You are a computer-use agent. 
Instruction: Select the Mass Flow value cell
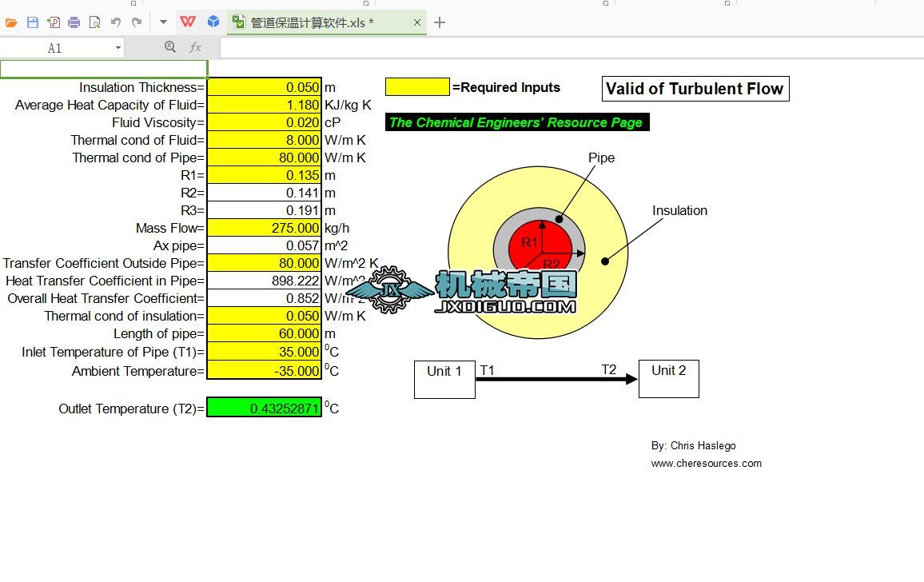[x=264, y=228]
